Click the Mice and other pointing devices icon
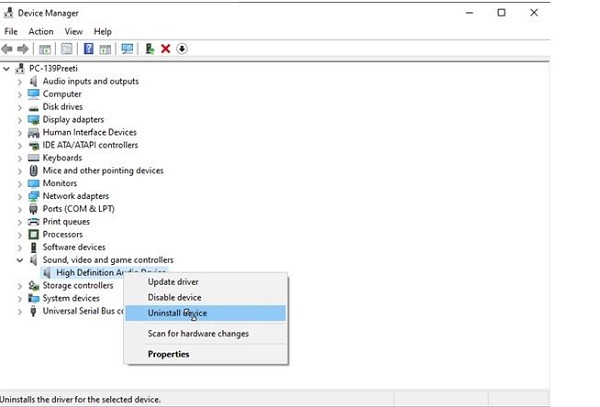600x407 pixels. [34, 171]
